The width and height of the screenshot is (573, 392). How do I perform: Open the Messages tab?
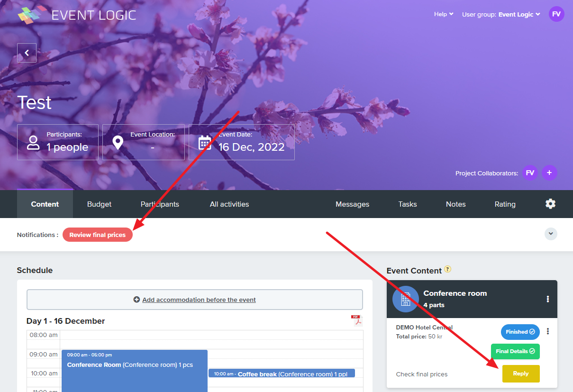click(352, 204)
